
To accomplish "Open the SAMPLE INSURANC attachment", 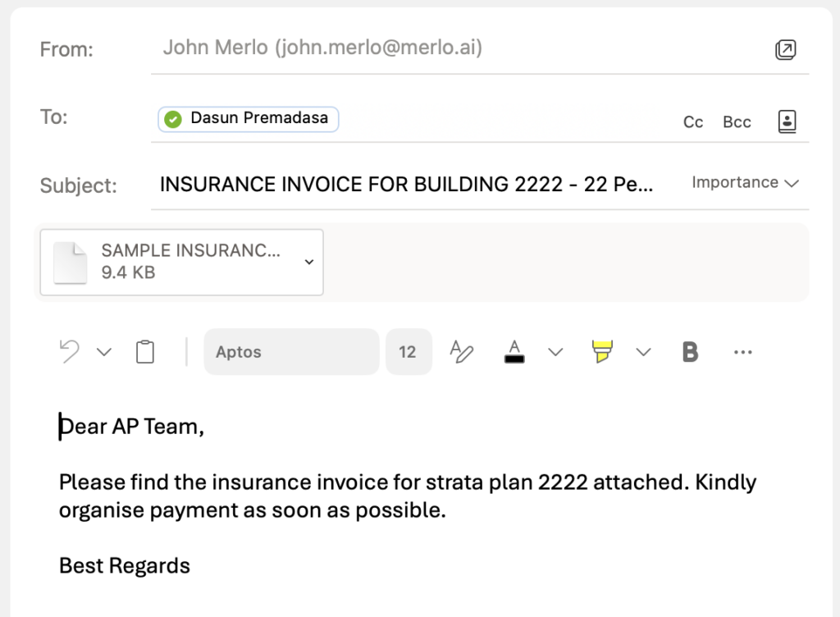I will pyautogui.click(x=181, y=262).
